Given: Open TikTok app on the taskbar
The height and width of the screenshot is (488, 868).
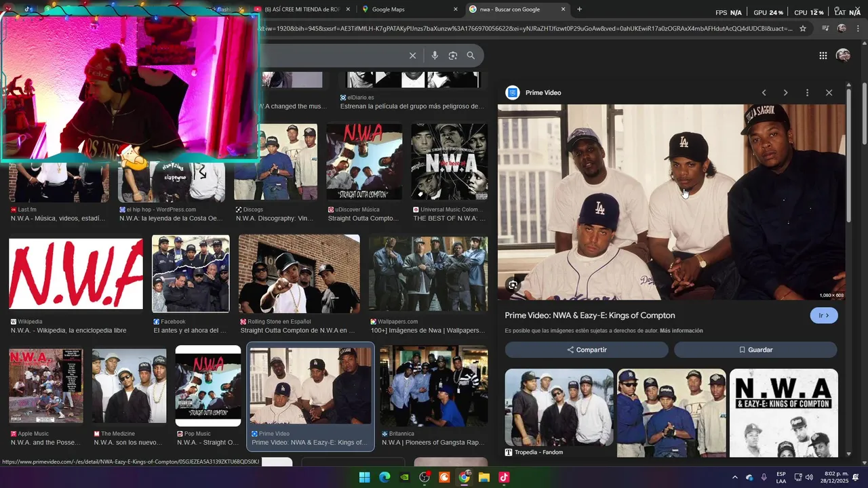Looking at the screenshot, I should coord(504,477).
